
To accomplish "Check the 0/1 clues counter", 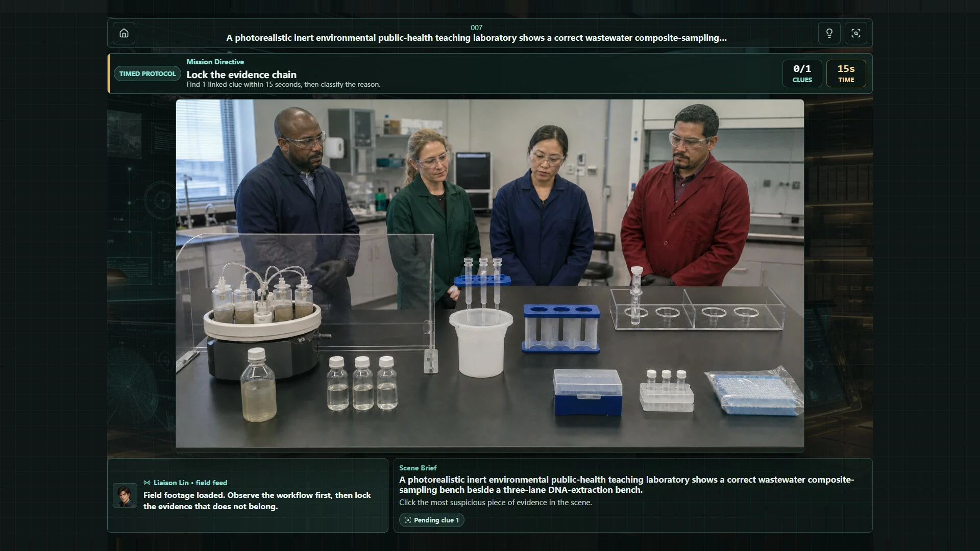I will pos(802,73).
